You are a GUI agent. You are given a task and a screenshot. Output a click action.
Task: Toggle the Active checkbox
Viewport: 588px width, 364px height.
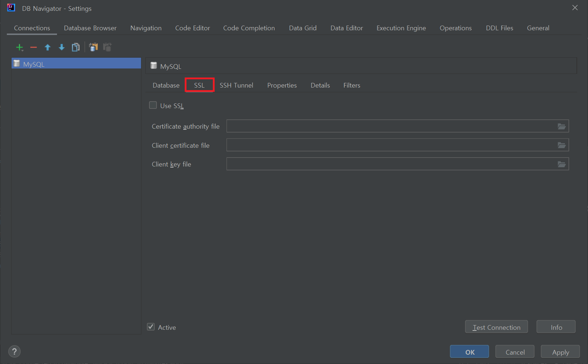(151, 327)
